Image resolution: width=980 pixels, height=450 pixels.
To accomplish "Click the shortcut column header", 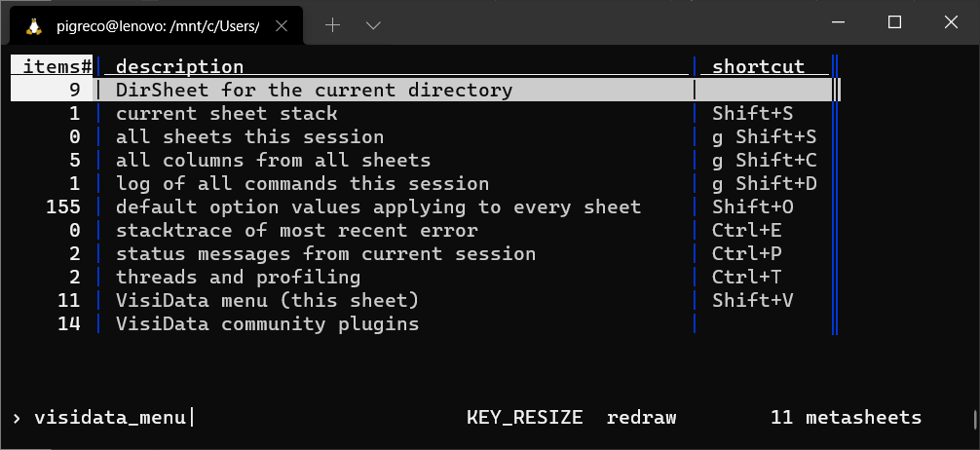I will (x=759, y=67).
